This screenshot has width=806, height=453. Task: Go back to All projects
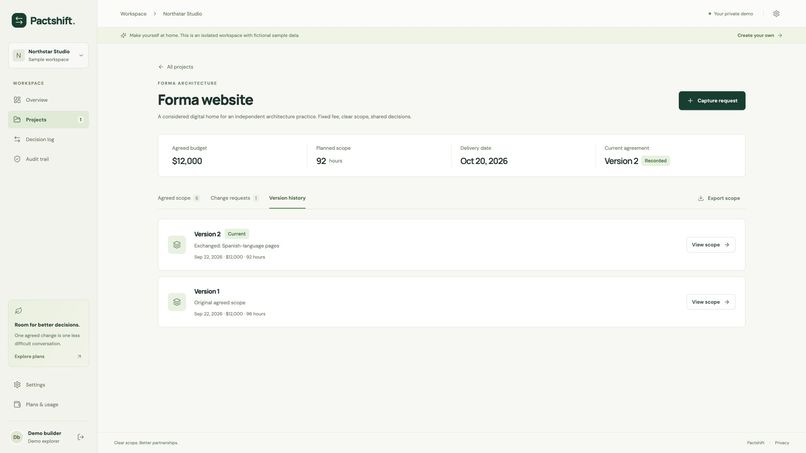click(x=176, y=67)
